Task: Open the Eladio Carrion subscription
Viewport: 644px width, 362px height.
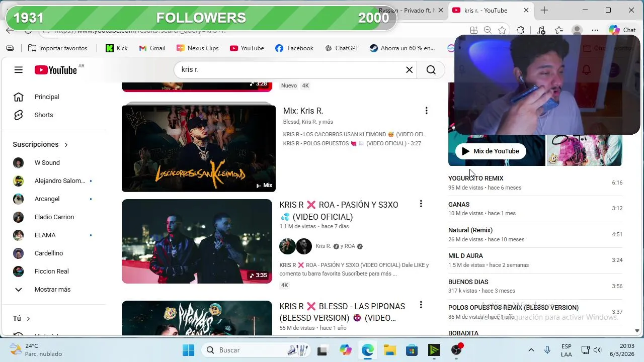Action: tap(54, 217)
